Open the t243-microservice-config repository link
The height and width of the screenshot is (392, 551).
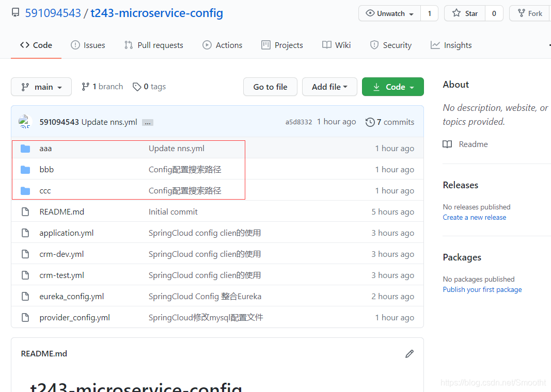click(x=156, y=13)
